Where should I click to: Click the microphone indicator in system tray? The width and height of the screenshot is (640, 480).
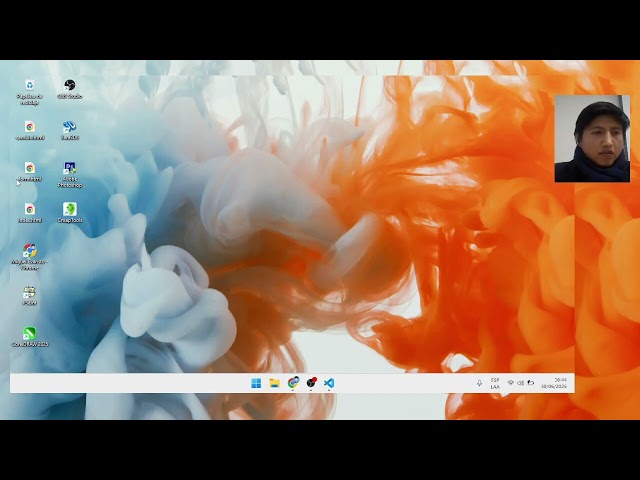point(479,383)
